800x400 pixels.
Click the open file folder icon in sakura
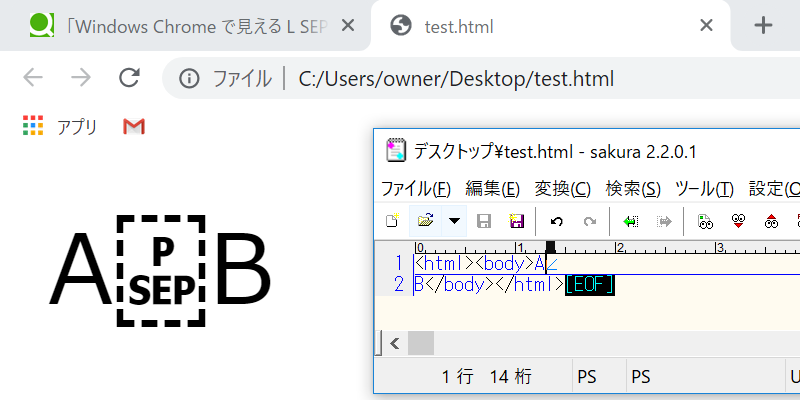coord(425,221)
